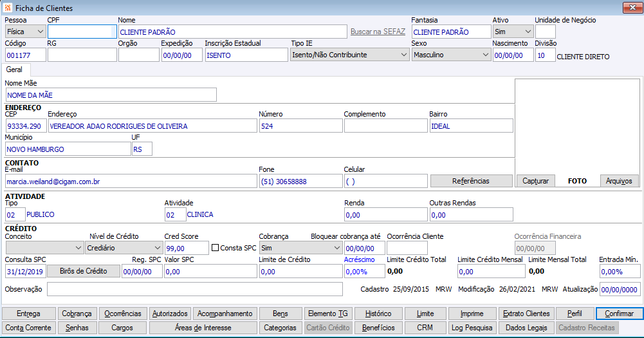Screen dimensions: 644x338
Task: Open the Birôs de Crédito button
Action: (84, 272)
